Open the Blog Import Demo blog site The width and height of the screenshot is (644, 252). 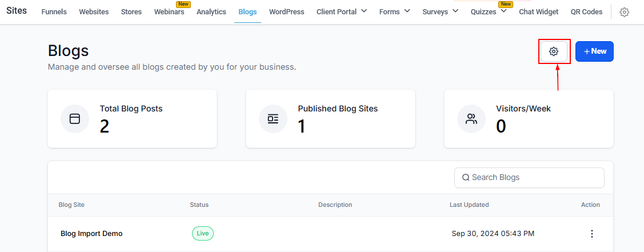(91, 234)
